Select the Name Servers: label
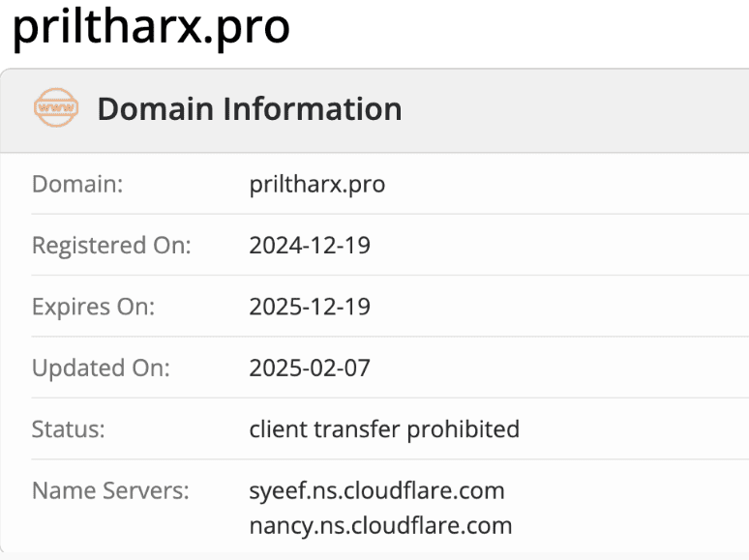Screen dimensions: 749x560 click(x=110, y=490)
